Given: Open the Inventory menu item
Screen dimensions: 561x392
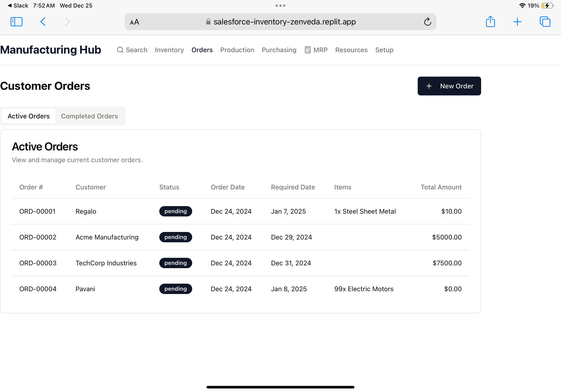Looking at the screenshot, I should tap(169, 50).
